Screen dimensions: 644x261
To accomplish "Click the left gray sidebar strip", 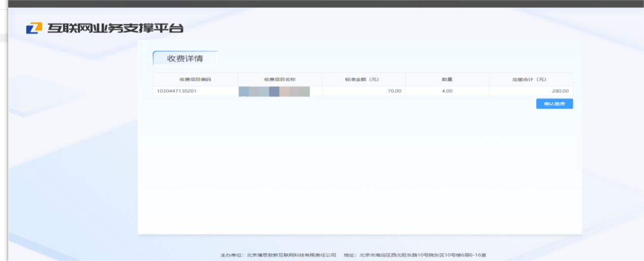I will pos(4,127).
